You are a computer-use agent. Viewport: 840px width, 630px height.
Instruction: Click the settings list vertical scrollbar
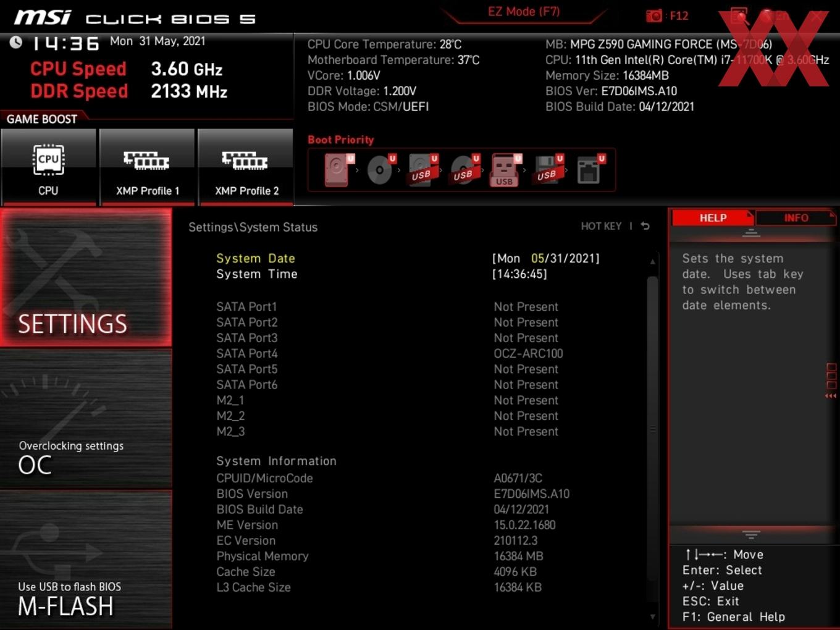pos(652,429)
